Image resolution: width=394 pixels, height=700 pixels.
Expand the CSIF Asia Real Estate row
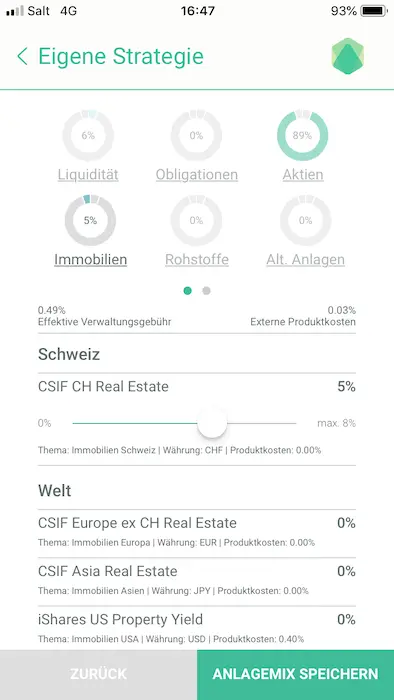pyautogui.click(x=197, y=581)
